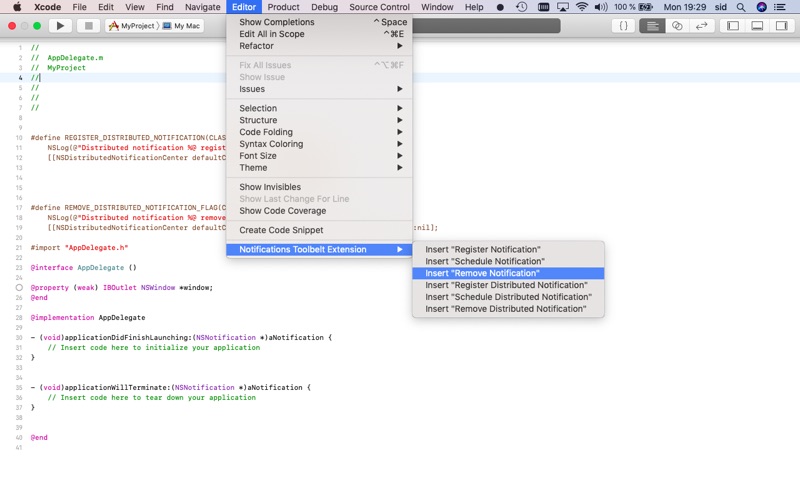Click the MyProject scheme selector
Screen dimensions: 800x500
(x=132, y=26)
